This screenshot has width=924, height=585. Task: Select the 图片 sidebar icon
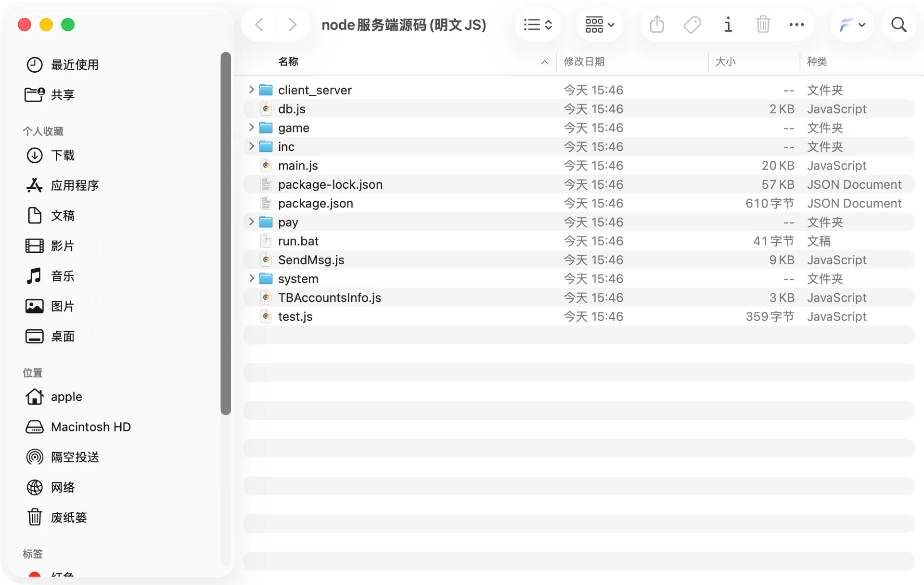(x=35, y=306)
